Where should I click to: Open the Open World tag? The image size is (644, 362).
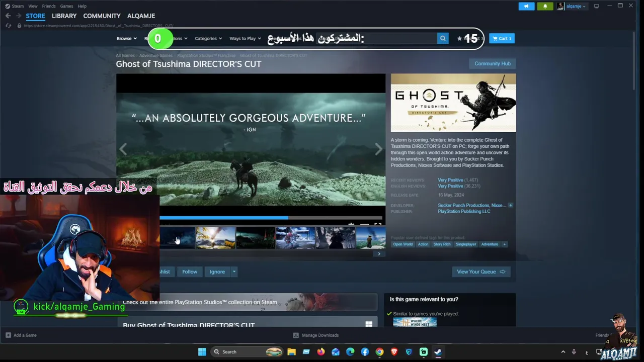pos(403,244)
